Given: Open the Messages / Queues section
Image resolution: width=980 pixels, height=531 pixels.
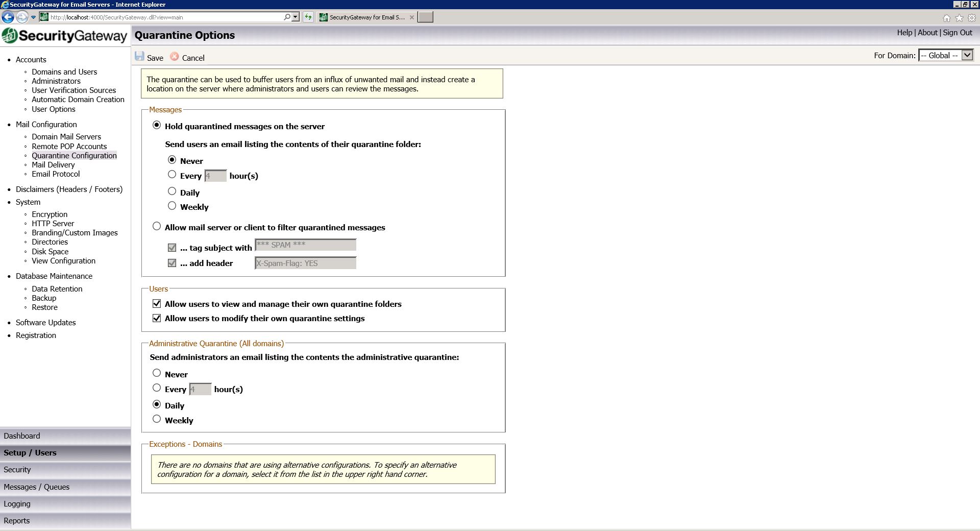Looking at the screenshot, I should (x=36, y=487).
